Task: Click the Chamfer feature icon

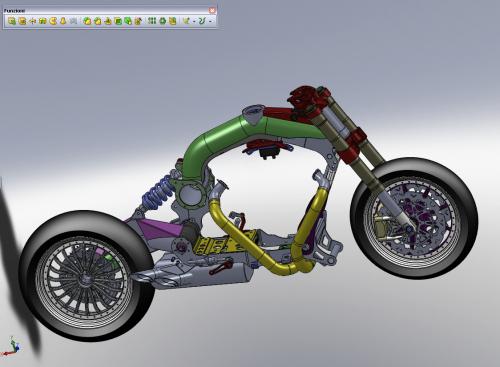Action: [x=98, y=21]
